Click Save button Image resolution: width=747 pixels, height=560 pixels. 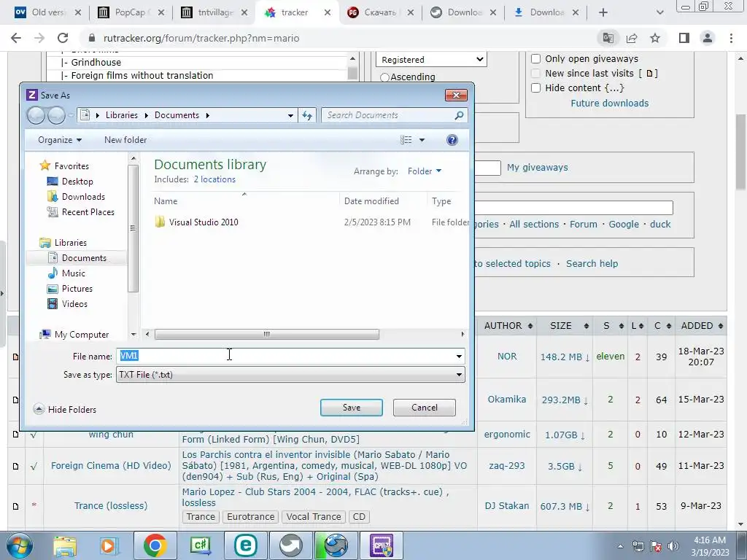pos(352,408)
